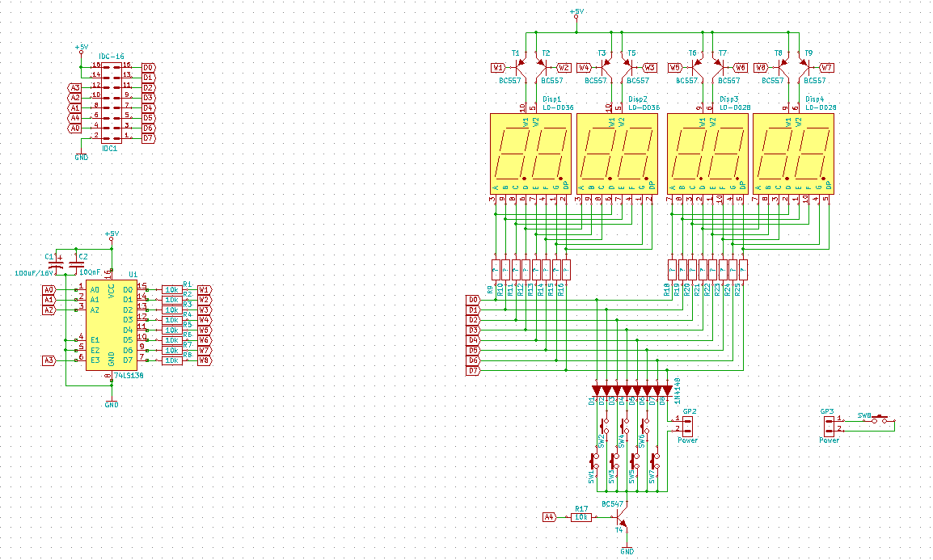Click the W7 net label beside T9
Viewport: 933px width, 560px height.
click(826, 68)
